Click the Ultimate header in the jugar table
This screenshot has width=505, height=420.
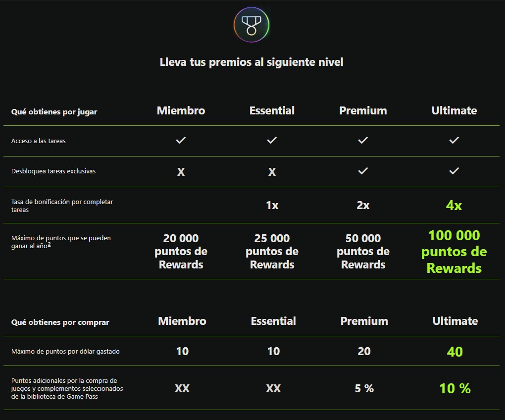(x=454, y=110)
